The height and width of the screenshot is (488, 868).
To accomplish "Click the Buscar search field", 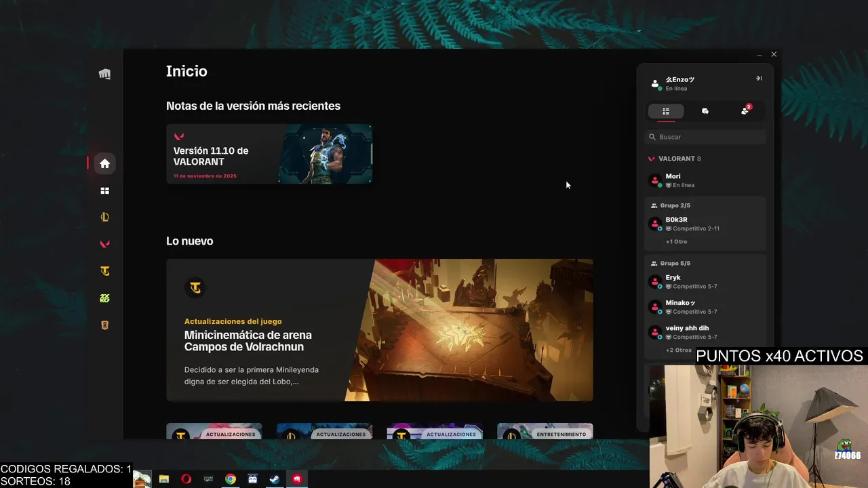I will [x=705, y=137].
